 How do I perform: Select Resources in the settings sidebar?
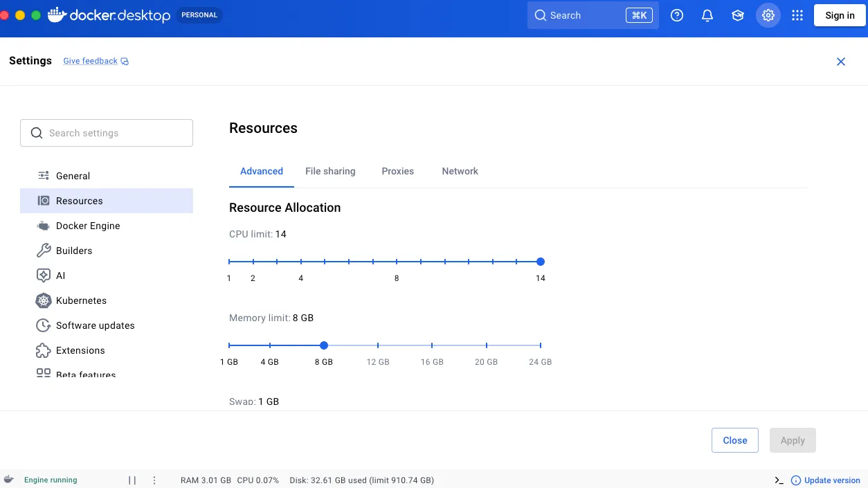point(107,201)
